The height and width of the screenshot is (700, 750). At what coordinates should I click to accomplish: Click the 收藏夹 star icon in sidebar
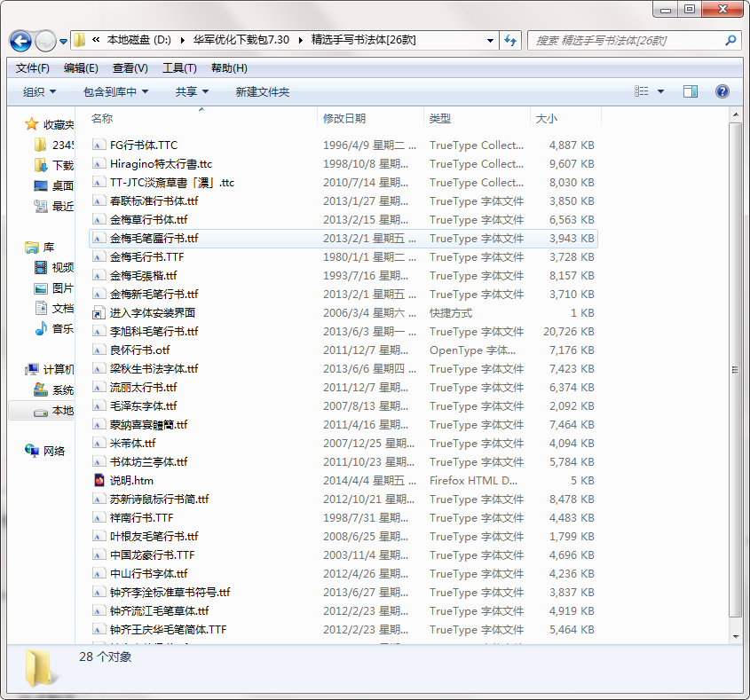32,125
